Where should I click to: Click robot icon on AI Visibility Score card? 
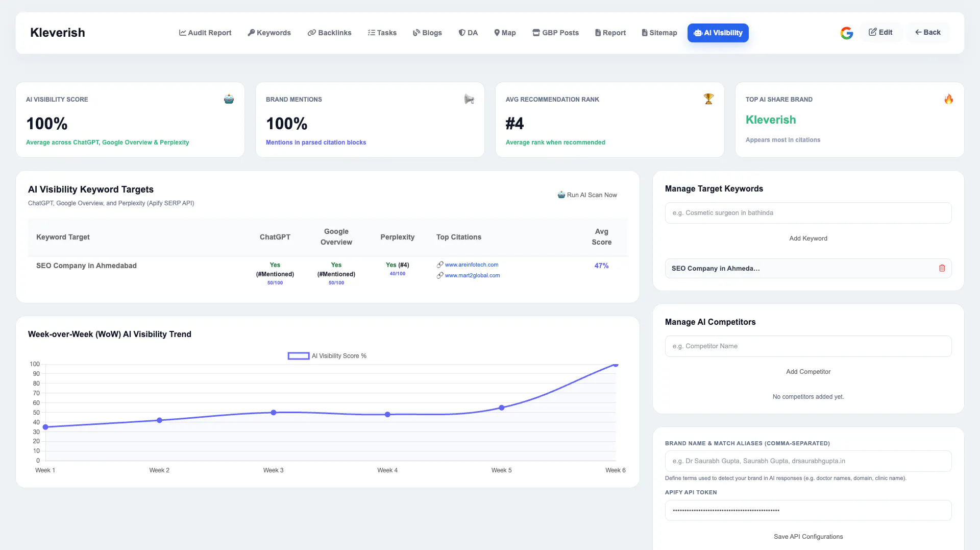point(229,99)
